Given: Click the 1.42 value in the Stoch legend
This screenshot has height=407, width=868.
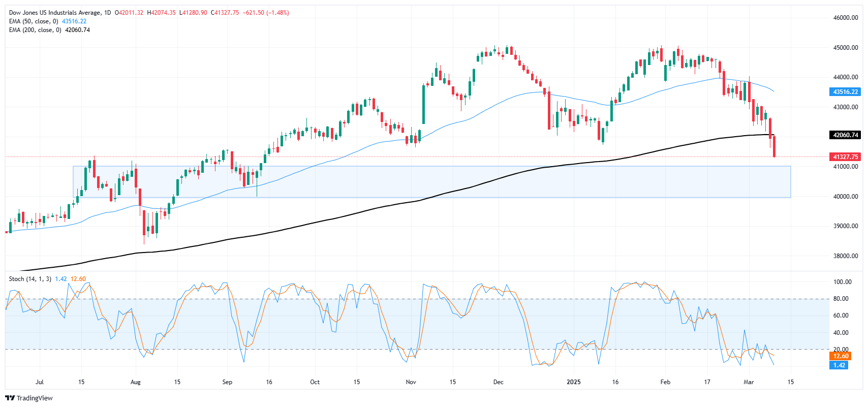Looking at the screenshot, I should (x=61, y=279).
